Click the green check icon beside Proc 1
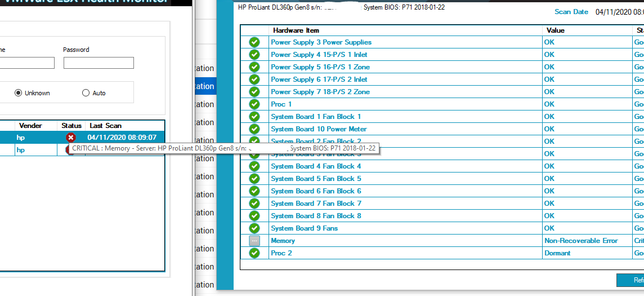This screenshot has width=644, height=296. click(254, 104)
